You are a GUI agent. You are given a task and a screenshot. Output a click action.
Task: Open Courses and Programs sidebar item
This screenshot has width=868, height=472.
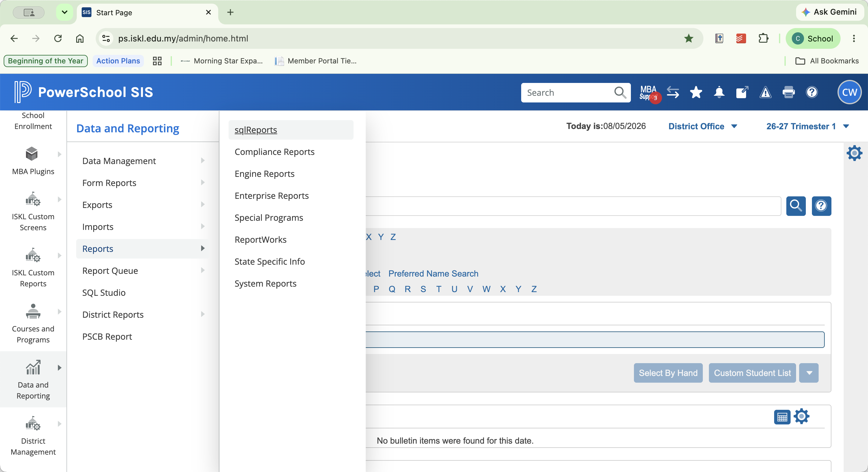click(x=33, y=324)
